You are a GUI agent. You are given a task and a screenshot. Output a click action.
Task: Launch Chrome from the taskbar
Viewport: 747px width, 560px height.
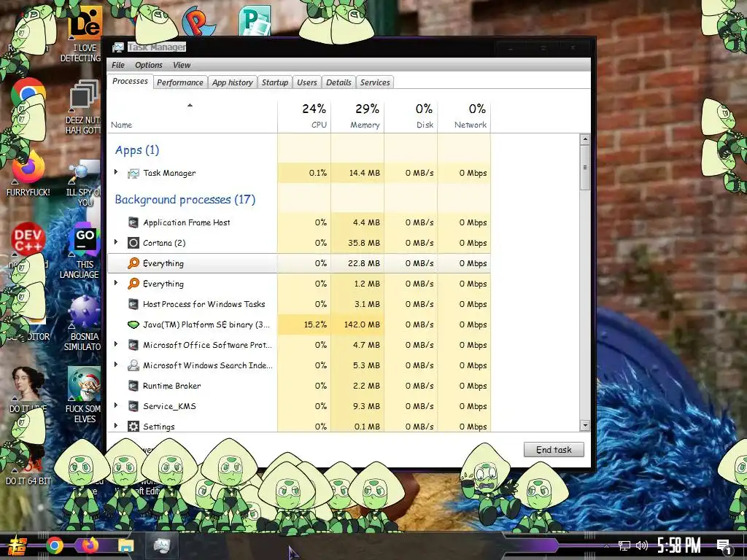pos(55,545)
